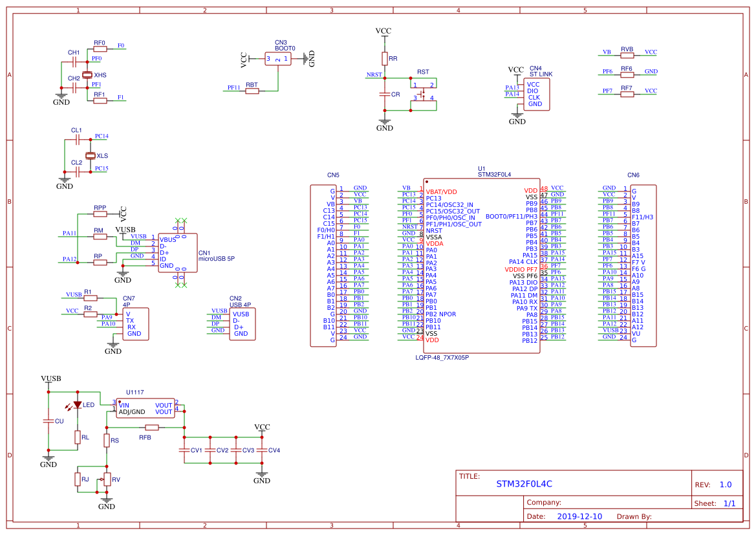The height and width of the screenshot is (535, 756).
Task: Select the date field 2019-12-10
Action: 579,516
